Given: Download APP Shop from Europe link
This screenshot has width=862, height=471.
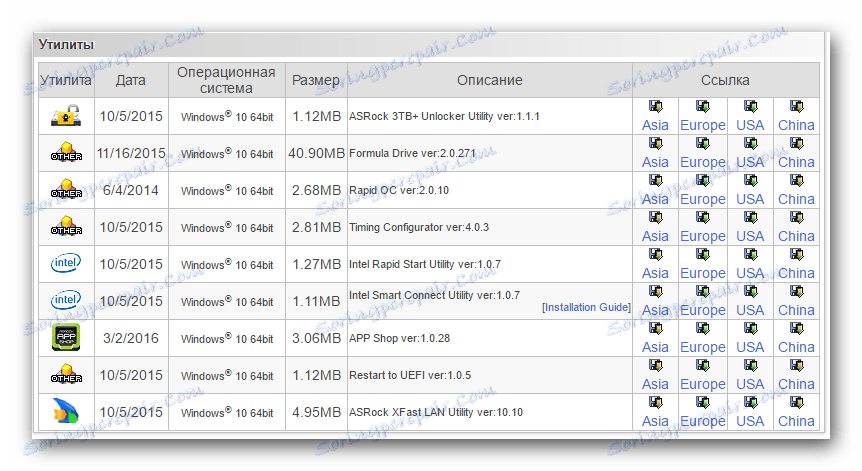Looking at the screenshot, I should coord(703,347).
